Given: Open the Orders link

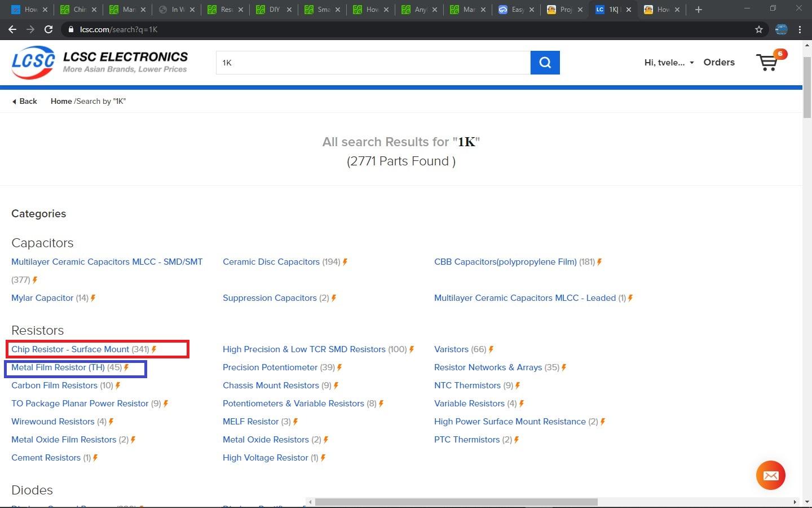Looking at the screenshot, I should [719, 63].
